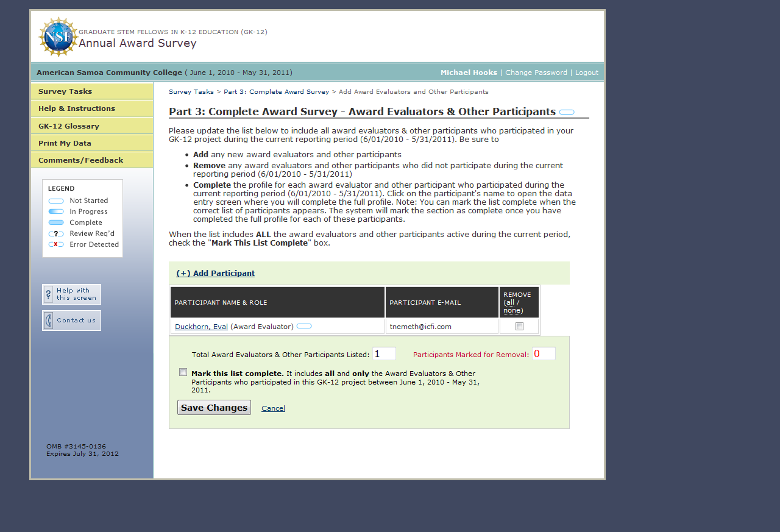Click the Contact us phone icon
The height and width of the screenshot is (532, 780).
pyautogui.click(x=49, y=321)
